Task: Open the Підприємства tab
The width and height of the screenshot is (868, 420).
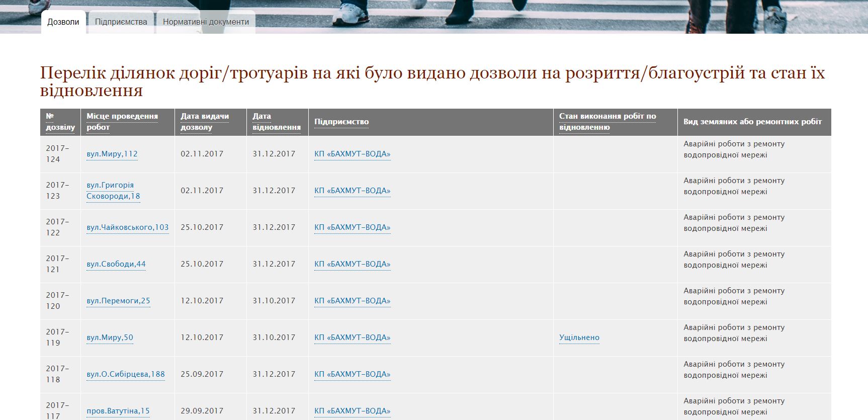Action: tap(121, 22)
